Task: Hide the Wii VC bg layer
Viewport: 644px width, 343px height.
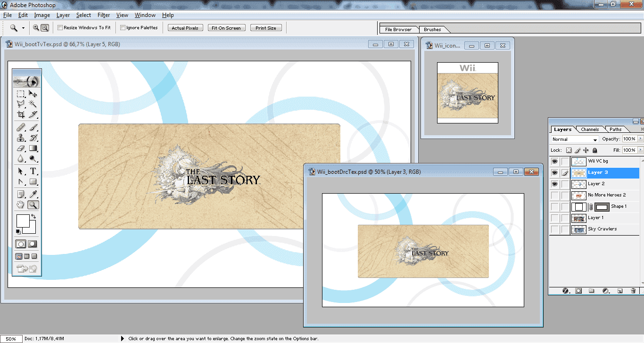Action: coord(555,161)
